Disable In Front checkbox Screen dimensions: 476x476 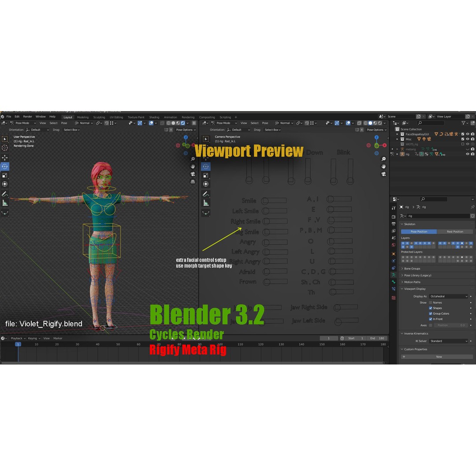[x=431, y=319]
